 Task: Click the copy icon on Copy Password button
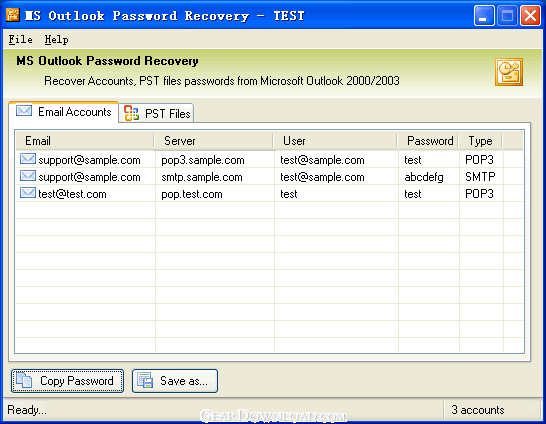coord(24,380)
